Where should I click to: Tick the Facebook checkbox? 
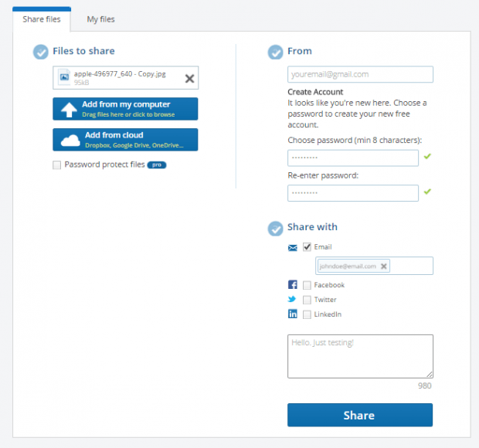(x=307, y=285)
